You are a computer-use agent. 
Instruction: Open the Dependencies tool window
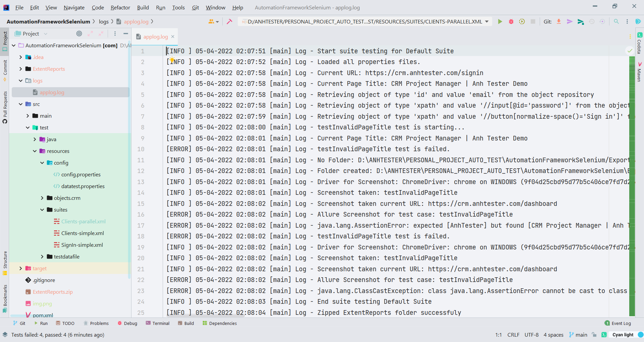tap(220, 323)
